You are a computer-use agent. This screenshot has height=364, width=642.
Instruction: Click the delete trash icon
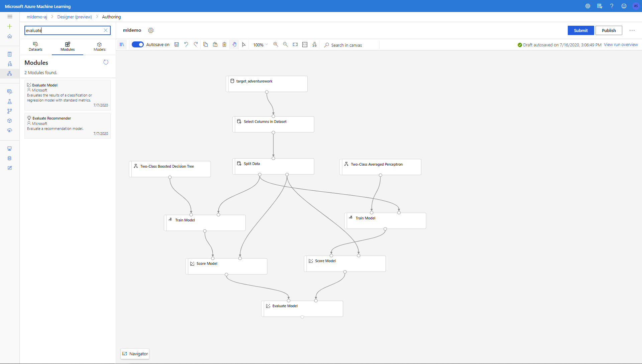coord(224,44)
